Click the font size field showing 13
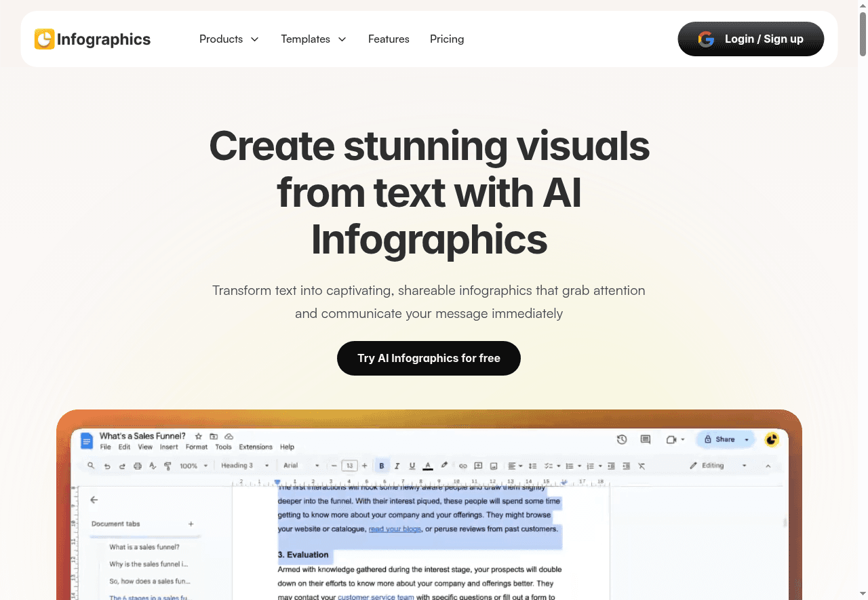Image resolution: width=868 pixels, height=600 pixels. (349, 465)
